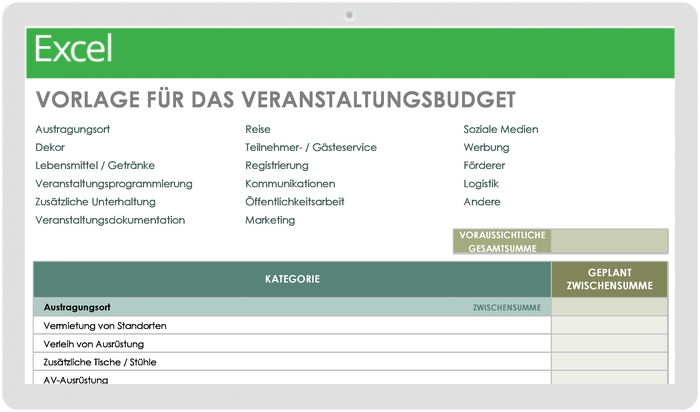The height and width of the screenshot is (412, 700).
Task: Click the planned amount cell for Verleih von Ausrüstung
Action: coord(609,344)
